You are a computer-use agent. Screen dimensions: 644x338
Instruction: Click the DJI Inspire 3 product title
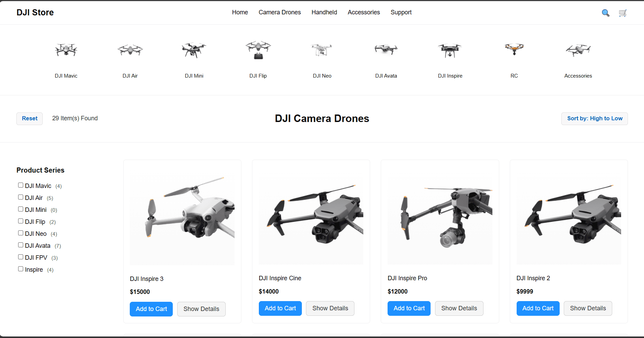click(147, 279)
